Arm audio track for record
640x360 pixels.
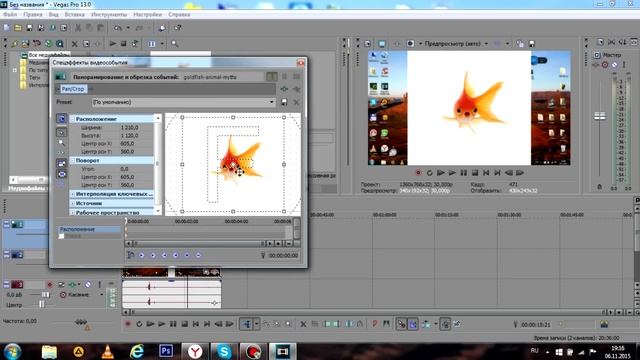[50, 284]
